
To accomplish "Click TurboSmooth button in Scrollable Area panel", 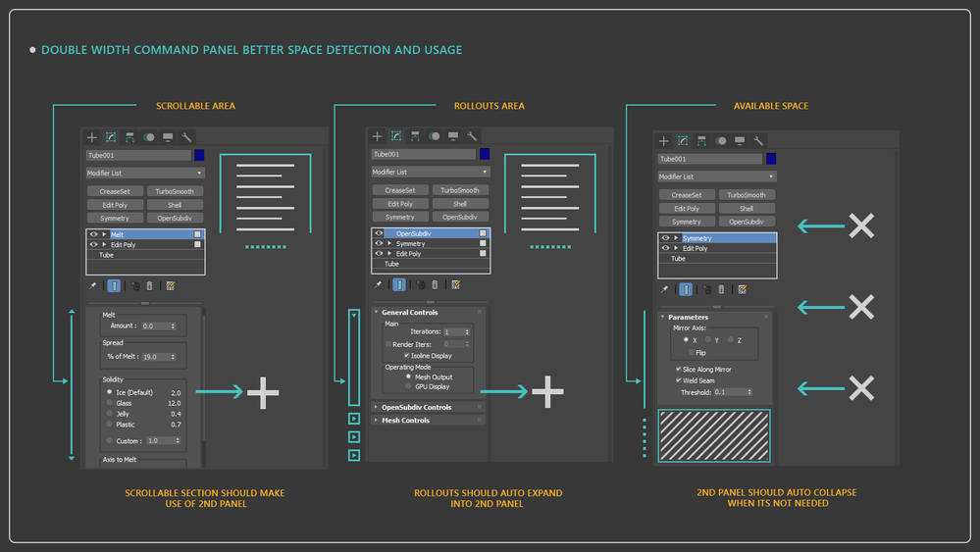I will point(175,192).
